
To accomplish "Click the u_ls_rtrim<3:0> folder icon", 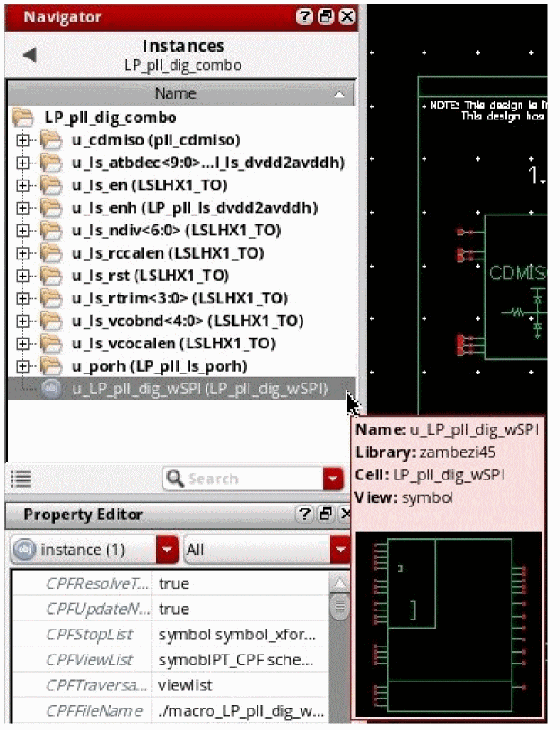I will pos(51,298).
